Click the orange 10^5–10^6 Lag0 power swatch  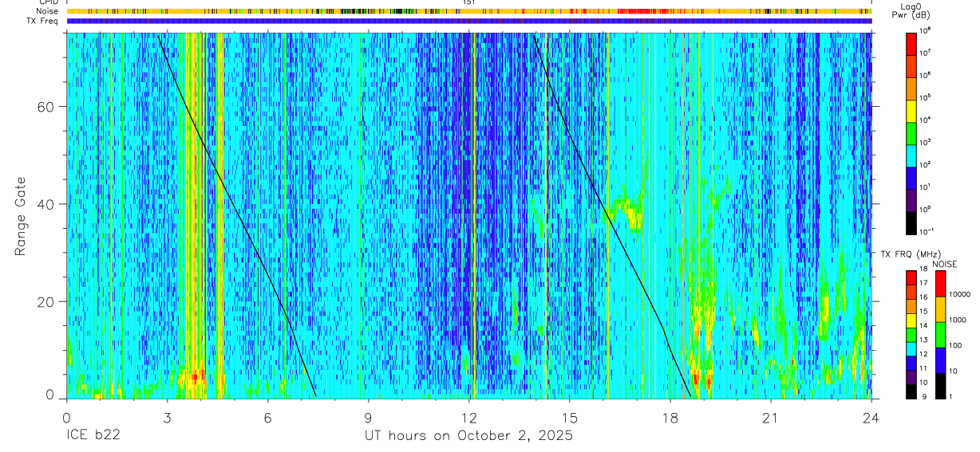tap(912, 88)
